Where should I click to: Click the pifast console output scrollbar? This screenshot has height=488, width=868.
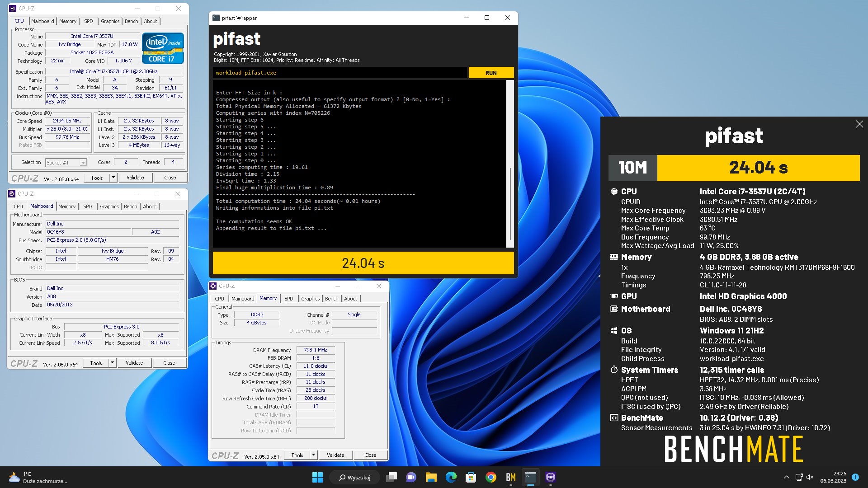coord(510,164)
